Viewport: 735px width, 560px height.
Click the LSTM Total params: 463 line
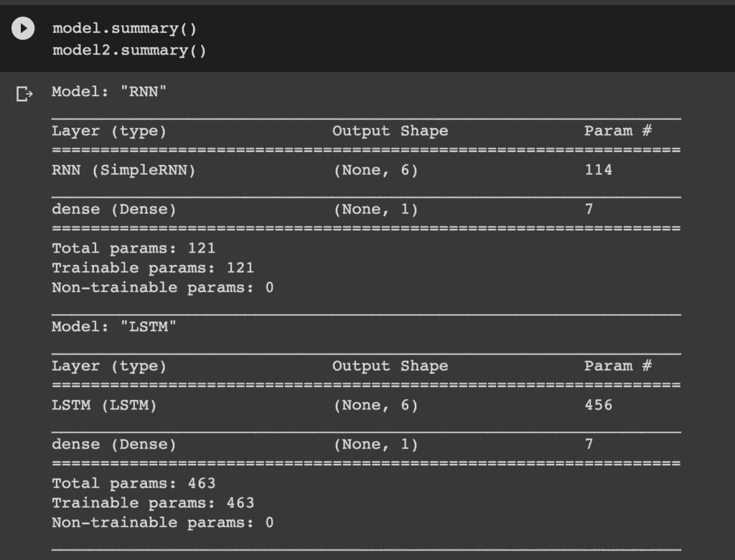pyautogui.click(x=134, y=483)
